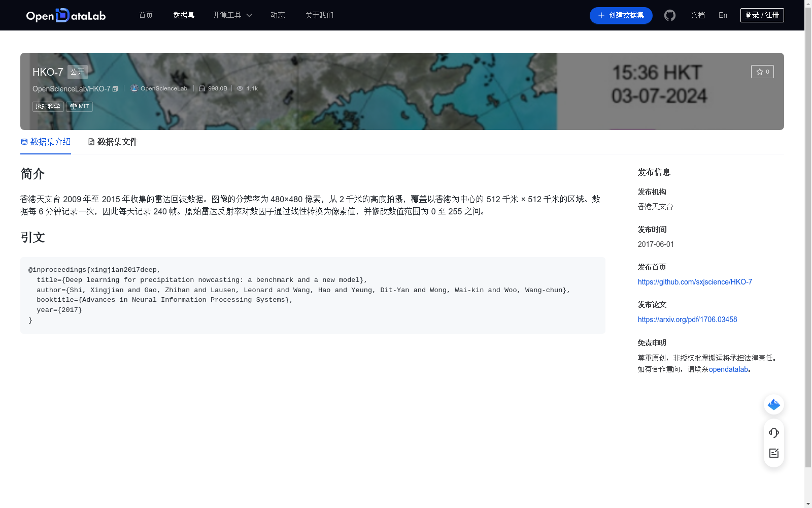
Task: Go to 首页 in navigation
Action: (146, 15)
